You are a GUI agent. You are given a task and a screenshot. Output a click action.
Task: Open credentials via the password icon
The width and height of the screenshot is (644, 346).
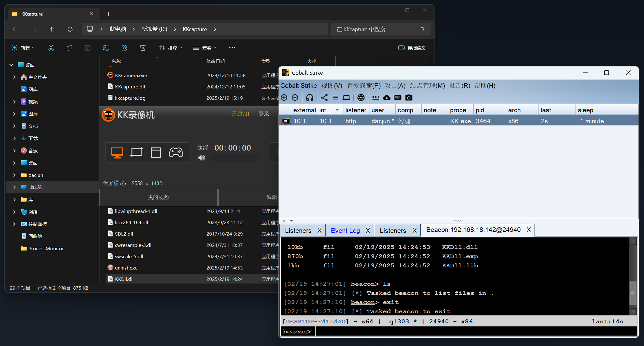tap(376, 98)
